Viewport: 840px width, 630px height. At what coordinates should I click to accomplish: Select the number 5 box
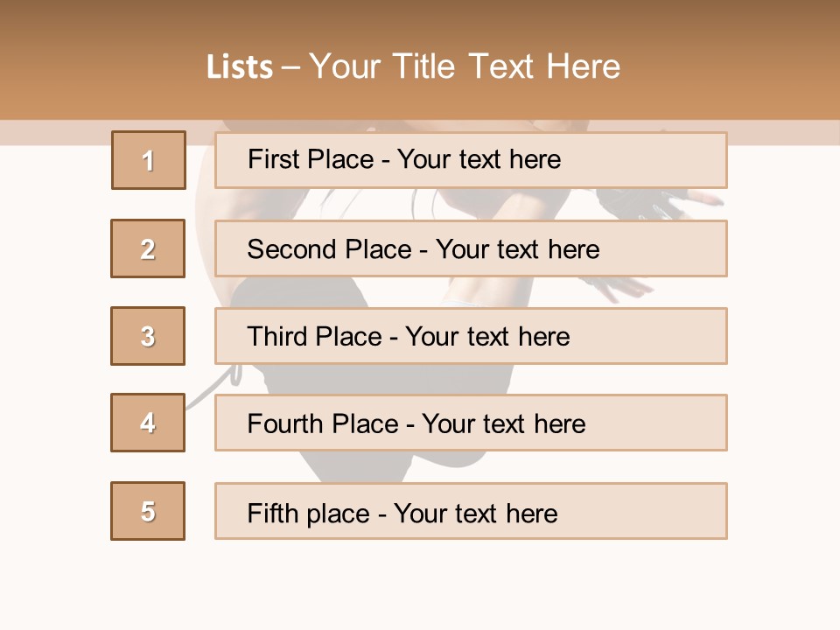148,511
